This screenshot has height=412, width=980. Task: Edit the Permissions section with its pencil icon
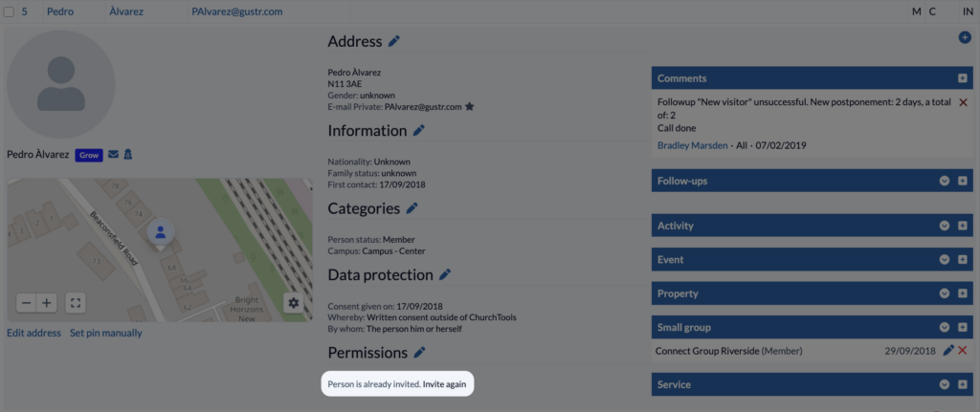coord(419,353)
